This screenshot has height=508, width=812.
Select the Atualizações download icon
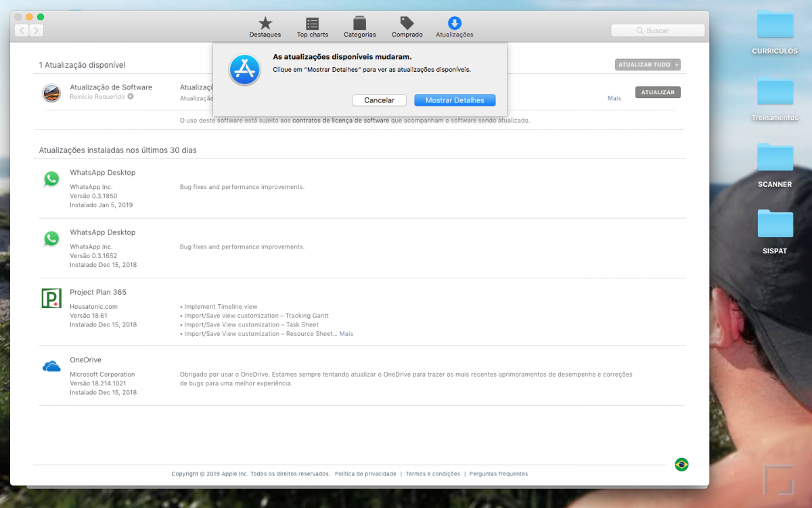tap(455, 24)
